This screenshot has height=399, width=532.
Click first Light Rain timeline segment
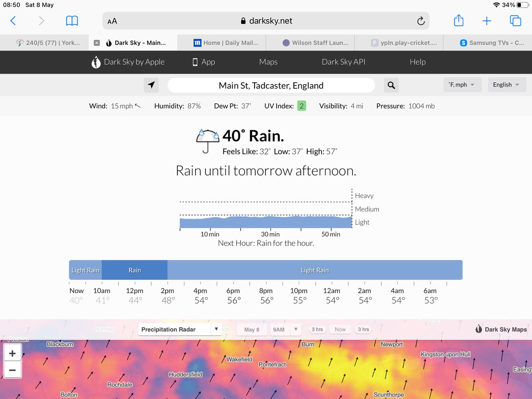pos(86,270)
